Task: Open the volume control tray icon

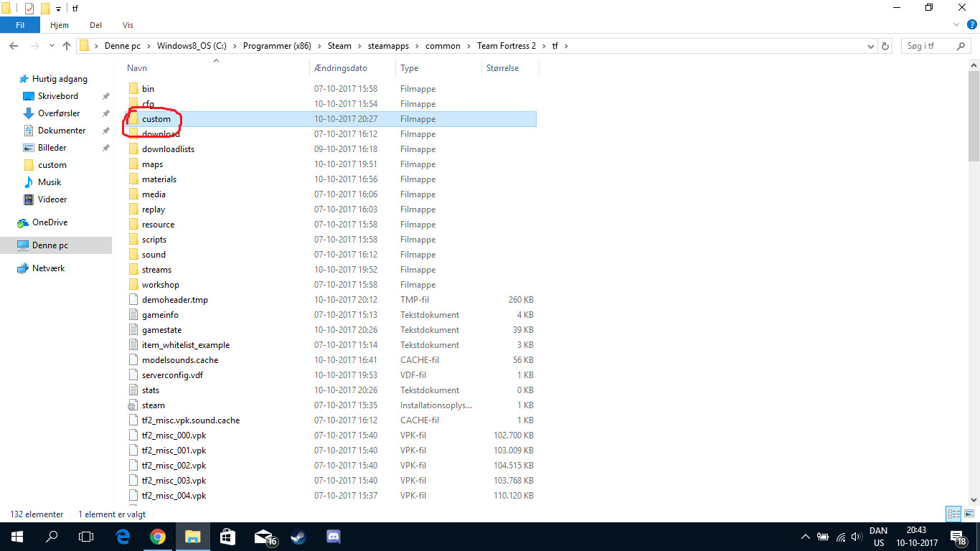Action: coord(856,537)
